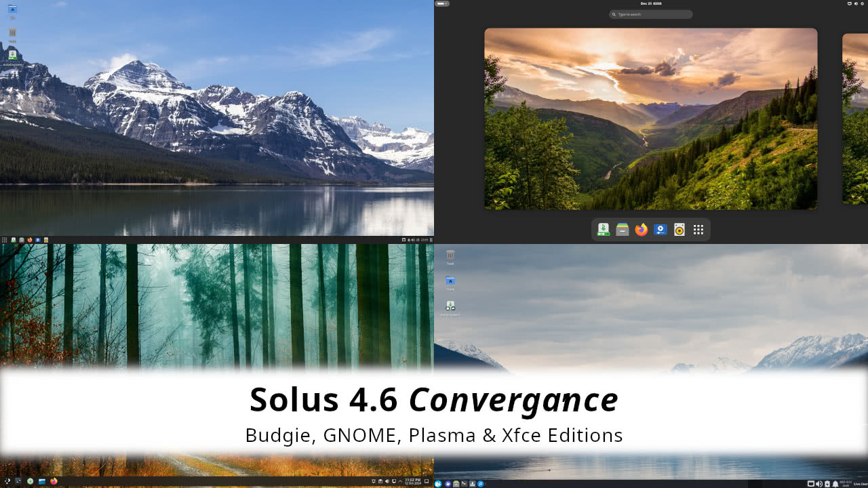
Task: Open the GNOME date and time menu
Action: [651, 3]
